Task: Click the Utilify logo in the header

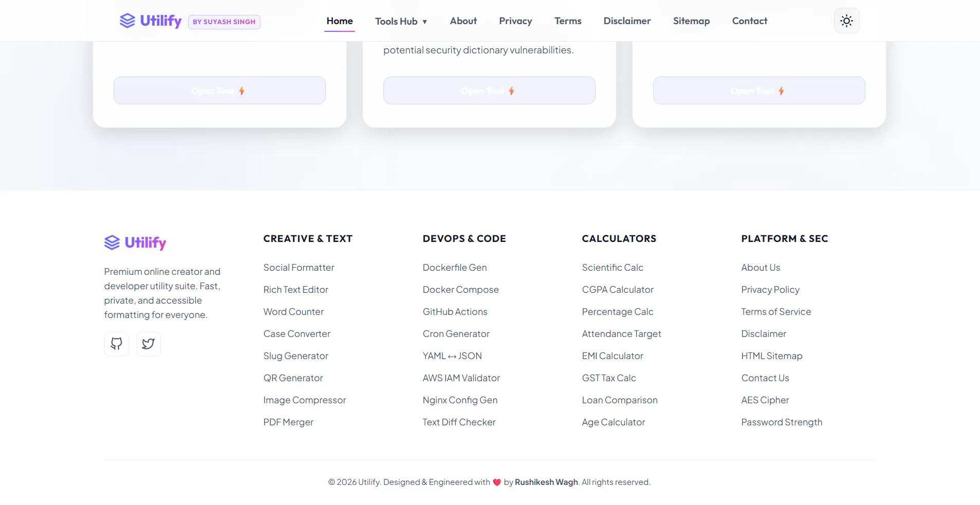Action: [x=151, y=21]
